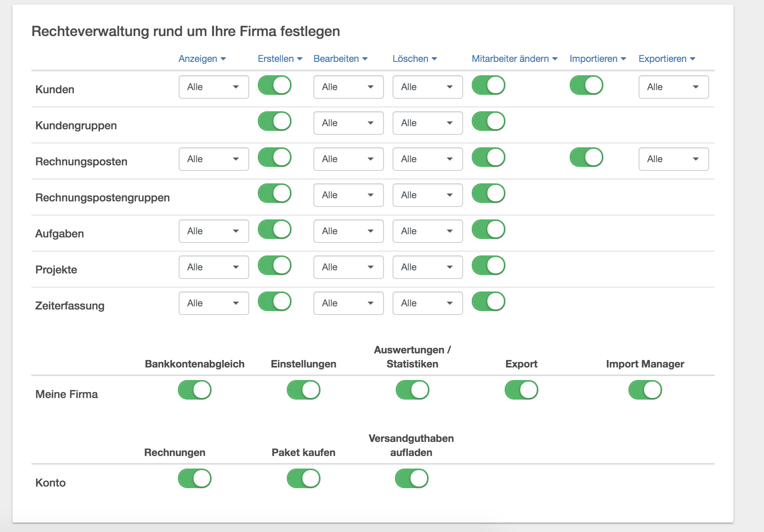Screen dimensions: 764x532
Task: Open the Anzeigen column header menu
Action: pyautogui.click(x=202, y=59)
